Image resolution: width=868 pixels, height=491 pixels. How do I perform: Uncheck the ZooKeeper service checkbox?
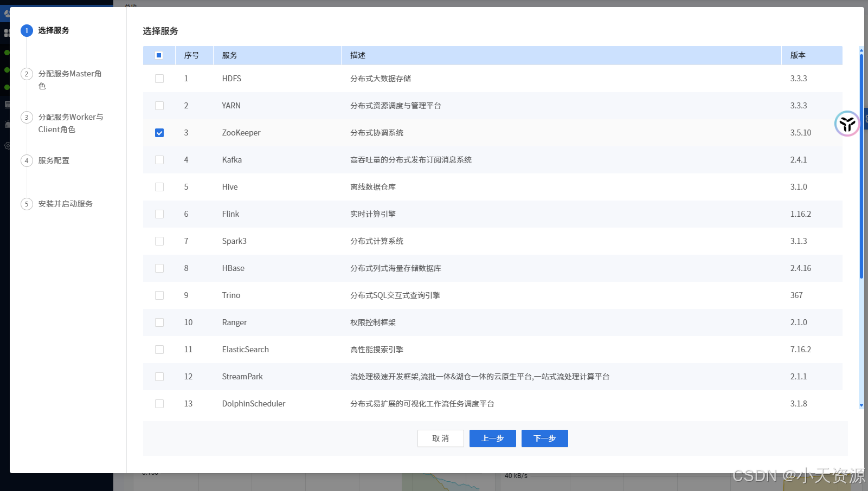point(159,133)
